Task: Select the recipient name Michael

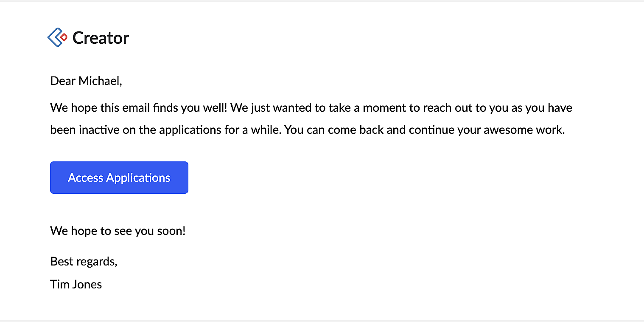Action: tap(100, 81)
